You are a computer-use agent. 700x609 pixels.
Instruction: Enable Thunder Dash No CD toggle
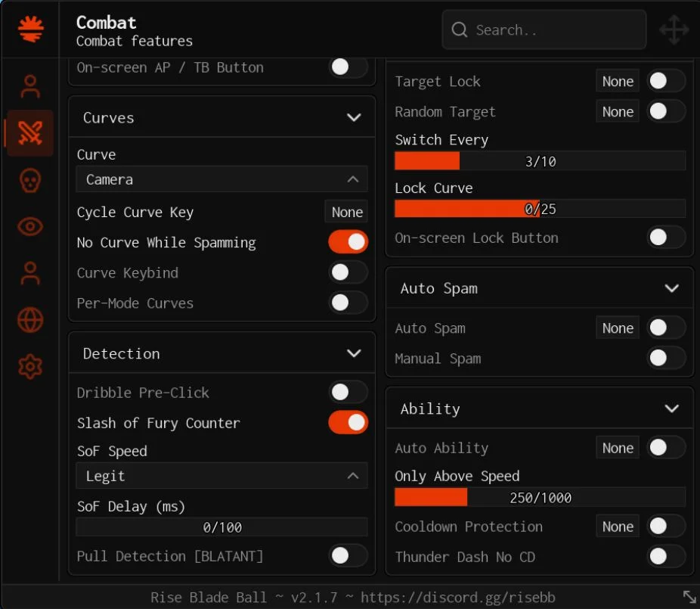[x=666, y=557]
